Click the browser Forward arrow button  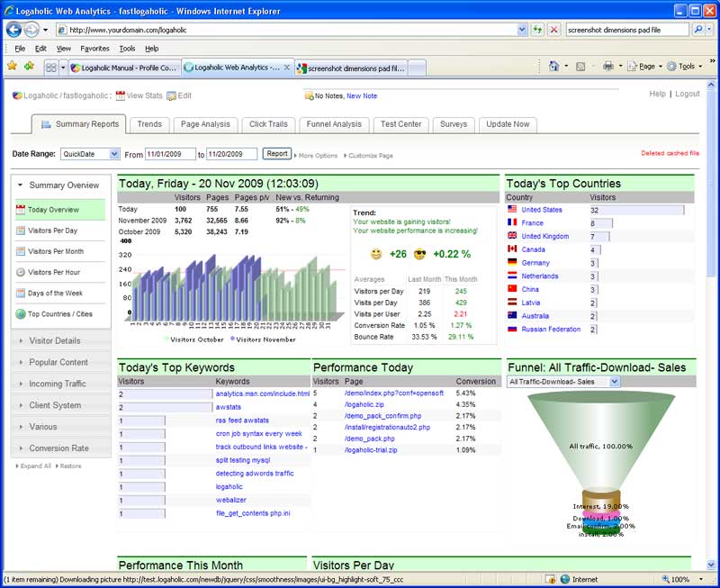(31, 30)
